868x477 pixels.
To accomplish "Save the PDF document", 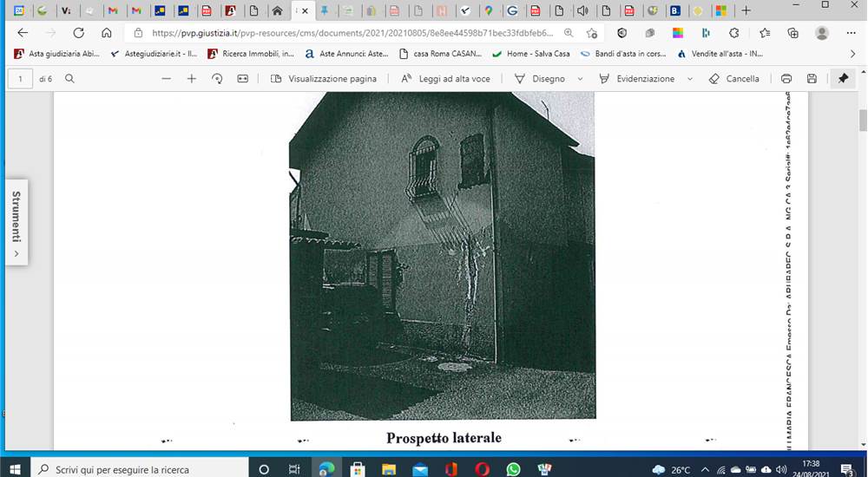I will point(812,79).
